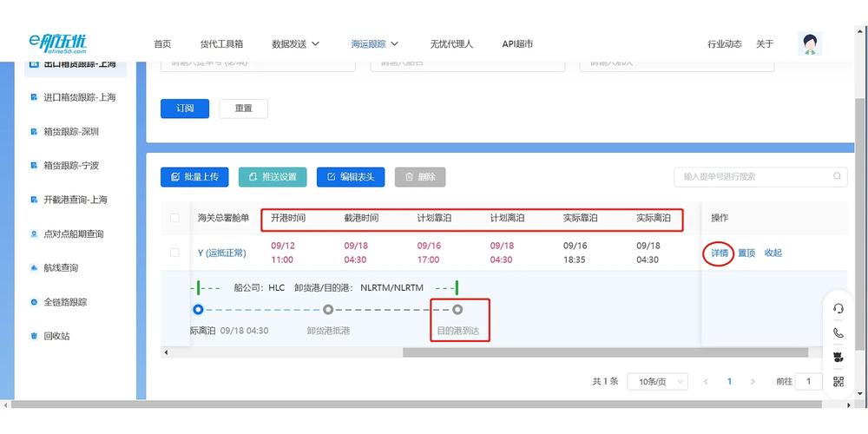The width and height of the screenshot is (868, 434).
Task: Click the 全链路跟踪 sidebar icon
Action: pos(34,302)
